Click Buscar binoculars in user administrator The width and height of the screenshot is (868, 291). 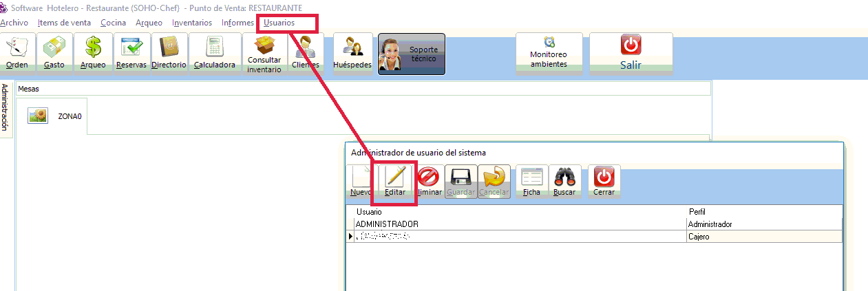(564, 182)
